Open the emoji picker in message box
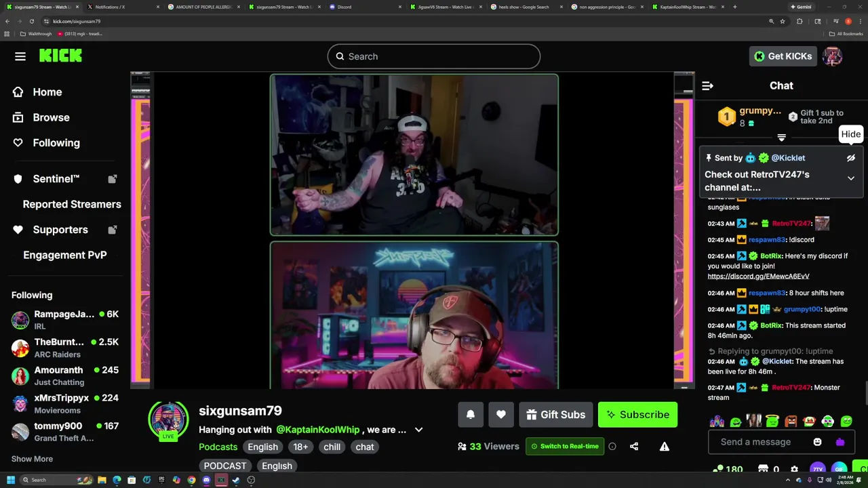Viewport: 868px width, 488px height. (818, 442)
